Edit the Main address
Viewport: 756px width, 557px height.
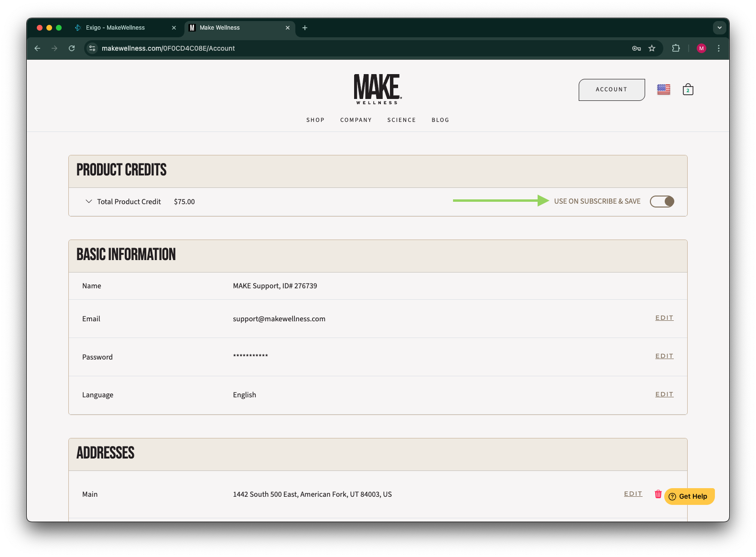[x=633, y=494]
